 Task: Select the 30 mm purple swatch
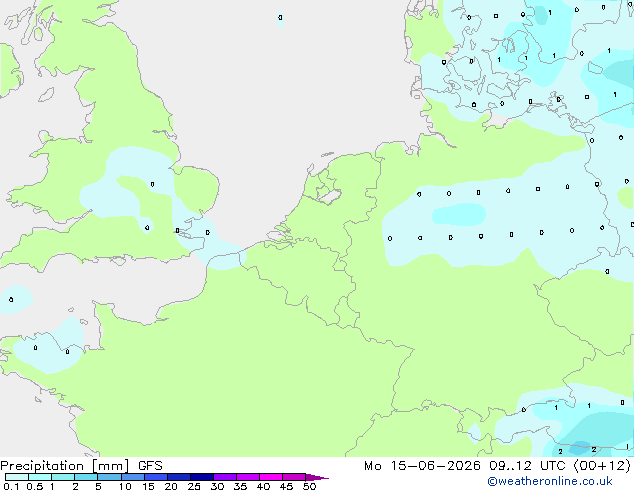[224, 477]
